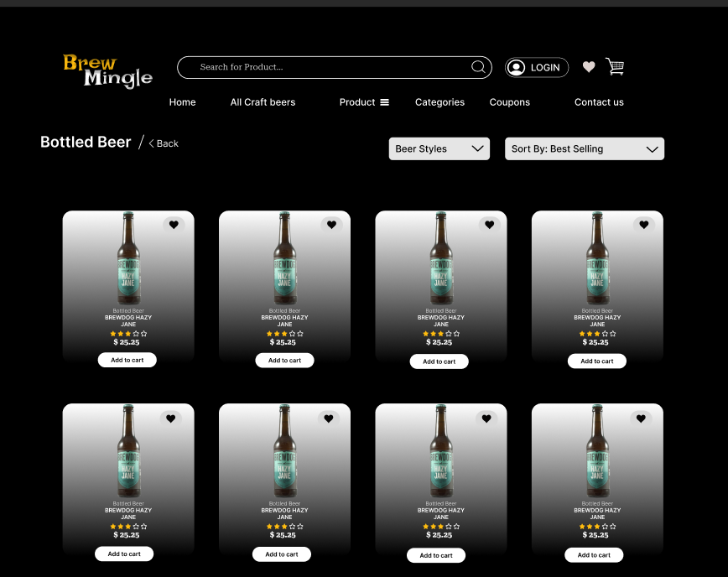Open the Beer Styles dropdown
Image resolution: width=728 pixels, height=577 pixels.
pos(439,148)
